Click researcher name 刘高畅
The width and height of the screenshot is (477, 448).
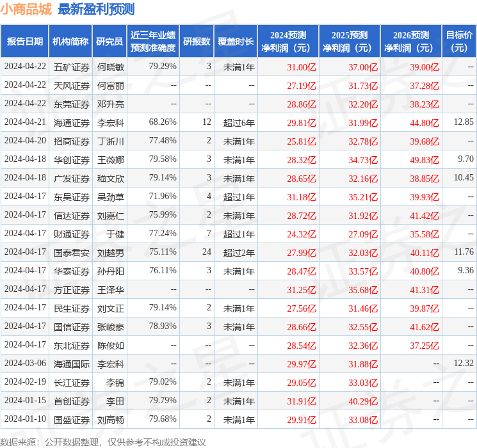(x=111, y=420)
